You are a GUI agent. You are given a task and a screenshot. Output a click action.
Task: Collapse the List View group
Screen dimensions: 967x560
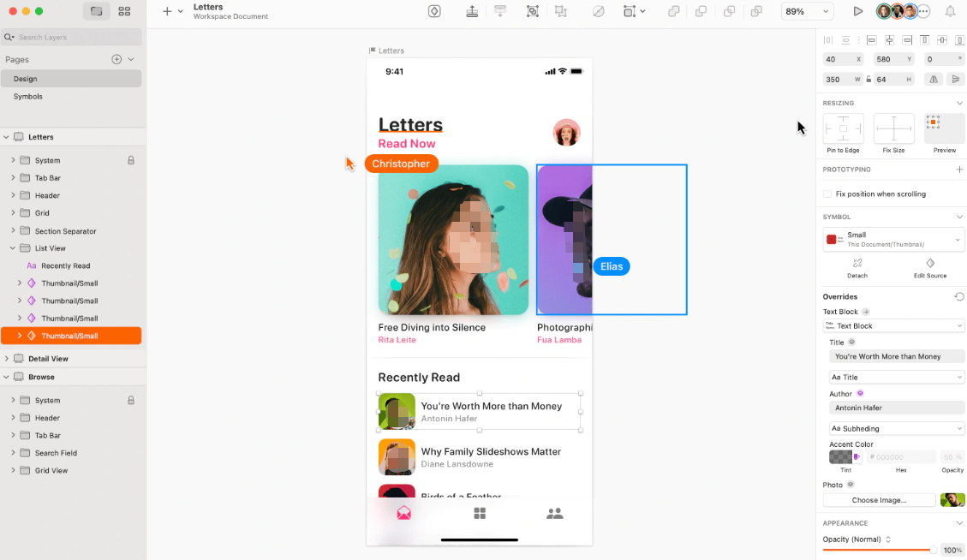pos(12,248)
